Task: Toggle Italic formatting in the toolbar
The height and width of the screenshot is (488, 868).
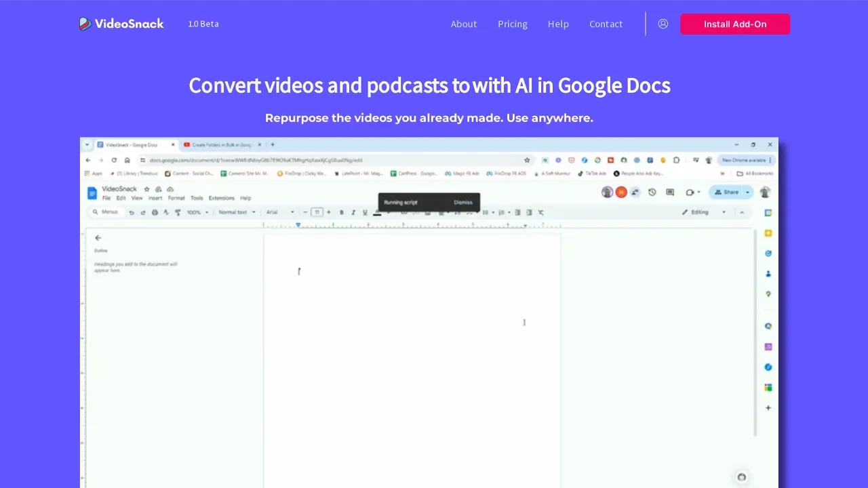Action: tap(353, 212)
